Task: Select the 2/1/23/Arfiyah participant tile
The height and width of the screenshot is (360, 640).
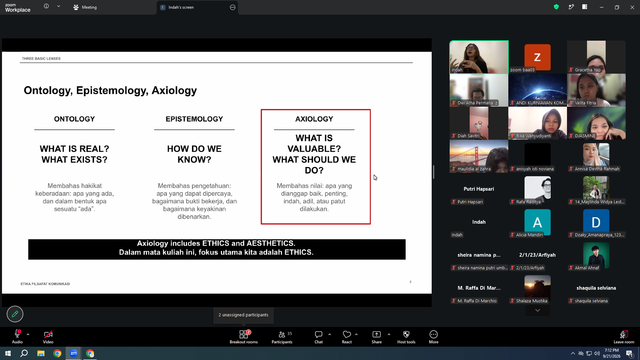Action: [537, 255]
